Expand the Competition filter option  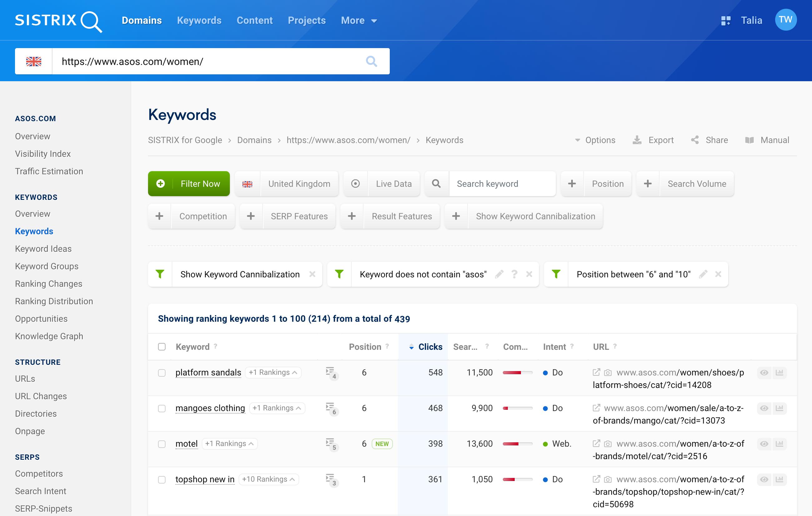tap(160, 216)
